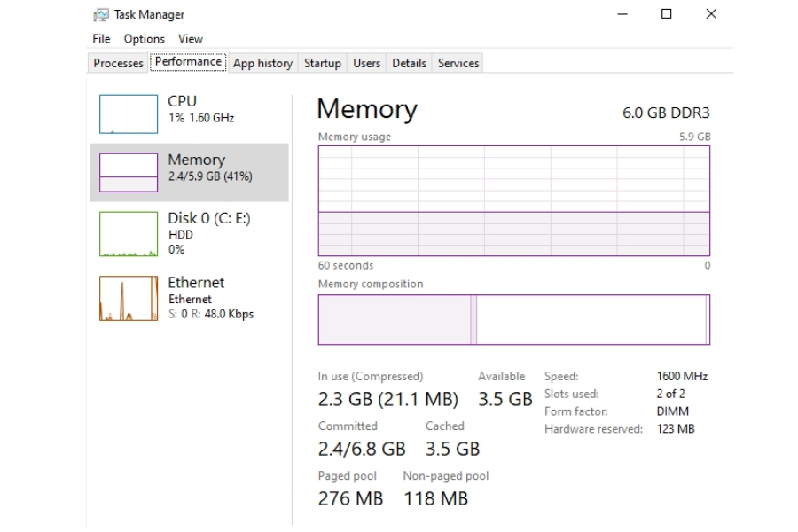Click the Memory composition bar

513,319
